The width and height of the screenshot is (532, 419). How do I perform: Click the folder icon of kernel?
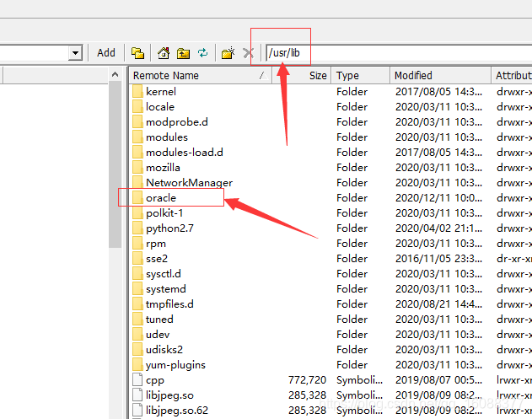pyautogui.click(x=137, y=92)
